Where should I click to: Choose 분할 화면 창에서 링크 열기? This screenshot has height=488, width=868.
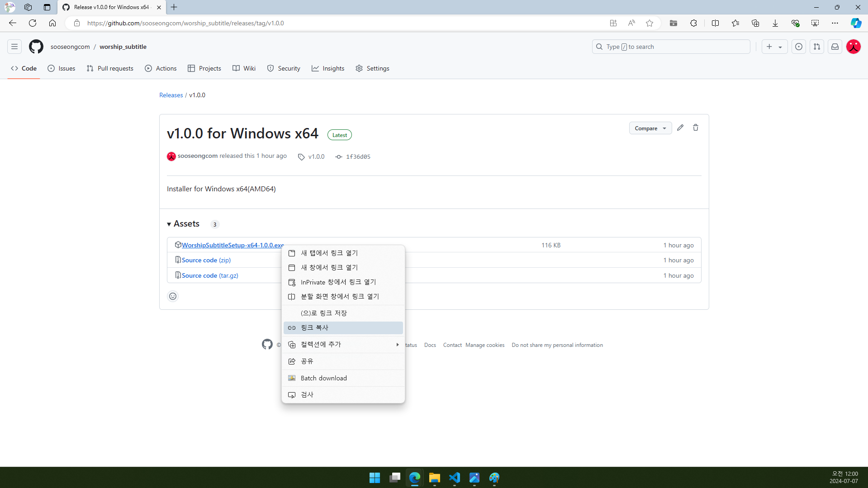coord(343,297)
